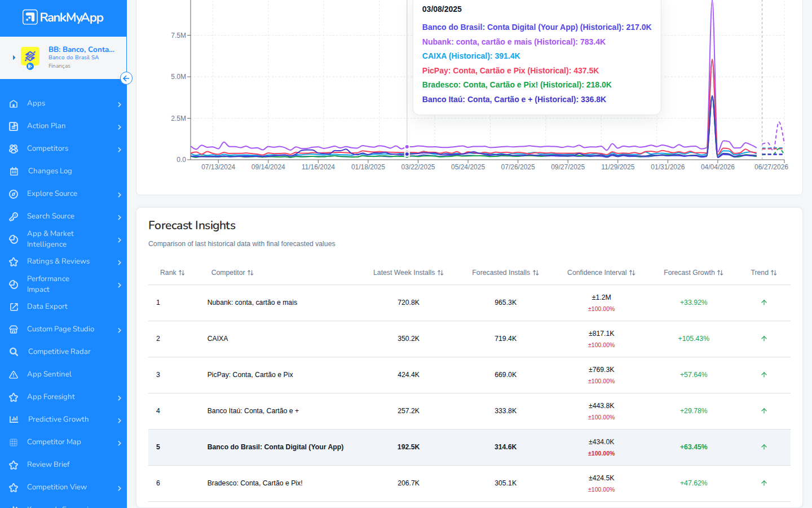Click the Search Source key icon
Viewport: 812px width, 508px height.
[x=14, y=217]
